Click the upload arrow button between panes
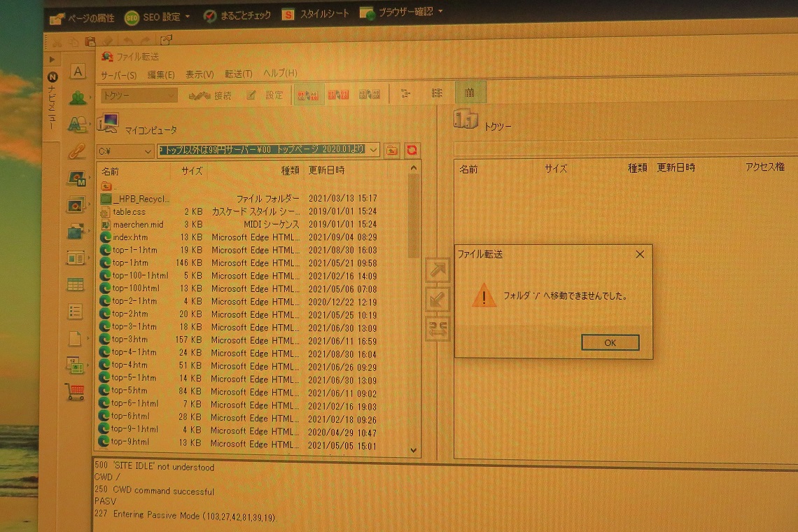The height and width of the screenshot is (532, 798). point(437,271)
